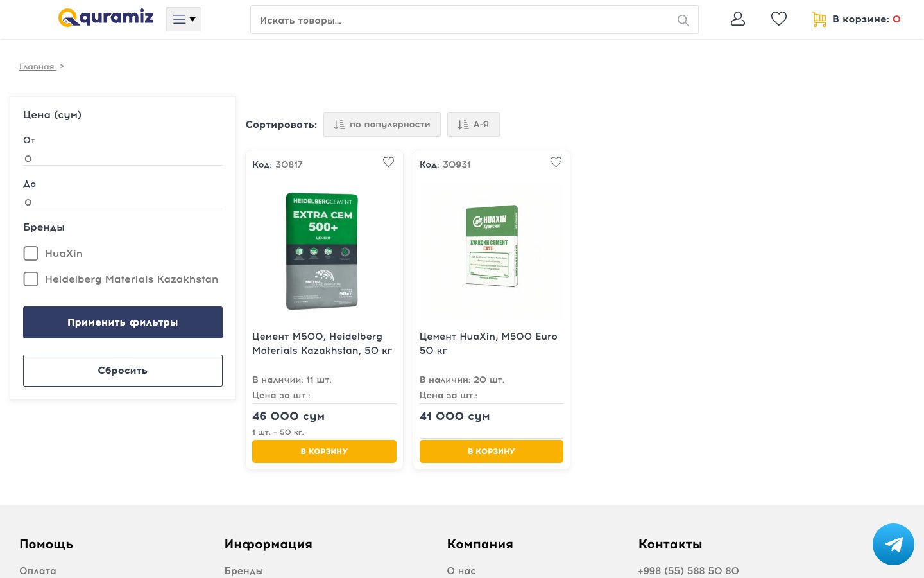The width and height of the screenshot is (924, 578).
Task: Click the Quramiz logo
Action: point(106,17)
